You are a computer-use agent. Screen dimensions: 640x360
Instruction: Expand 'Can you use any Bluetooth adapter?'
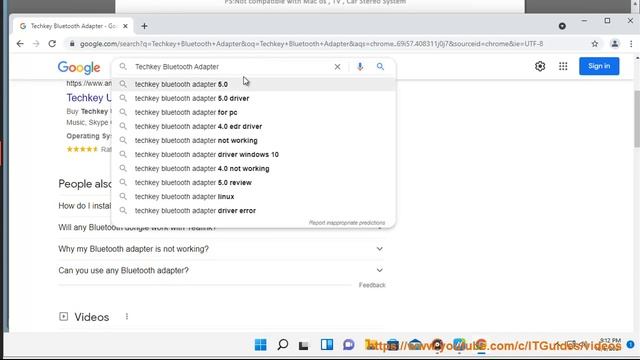coord(221,271)
